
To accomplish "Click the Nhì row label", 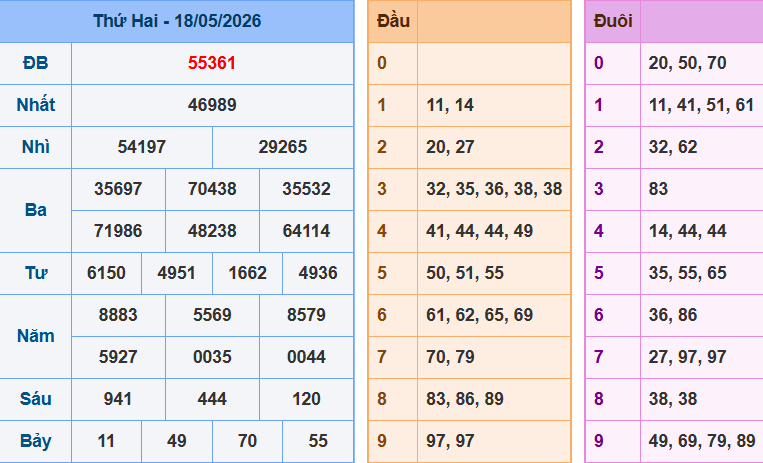I will (x=36, y=147).
